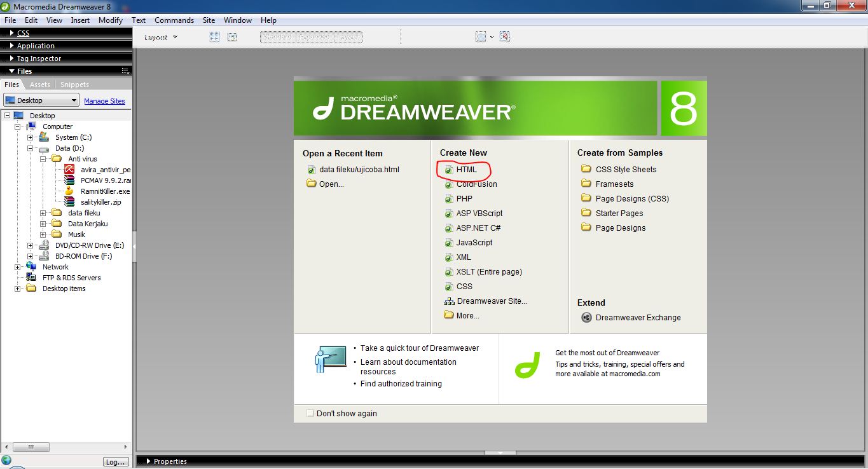Open the last Page Designs samples folder
Image resolution: width=868 pixels, height=469 pixels.
613,228
